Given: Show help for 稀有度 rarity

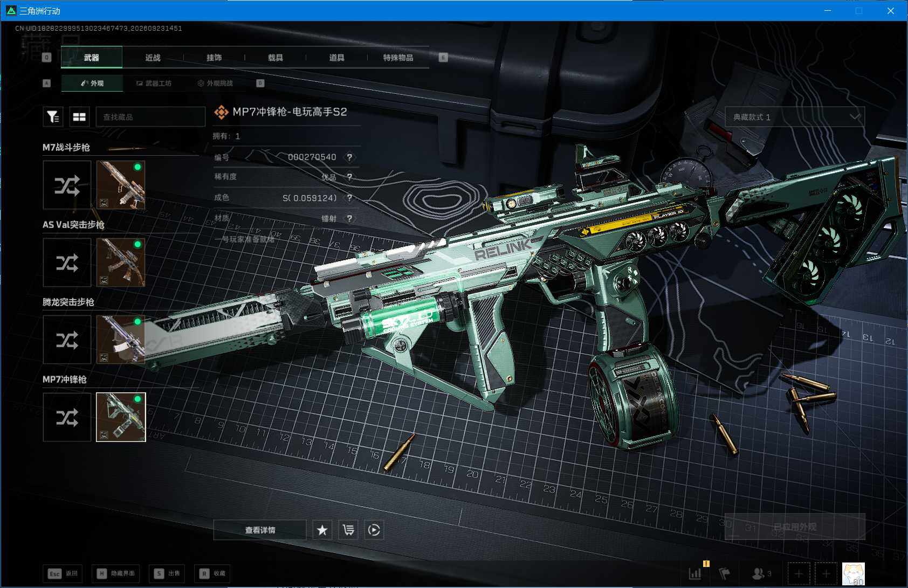Looking at the screenshot, I should click(349, 177).
